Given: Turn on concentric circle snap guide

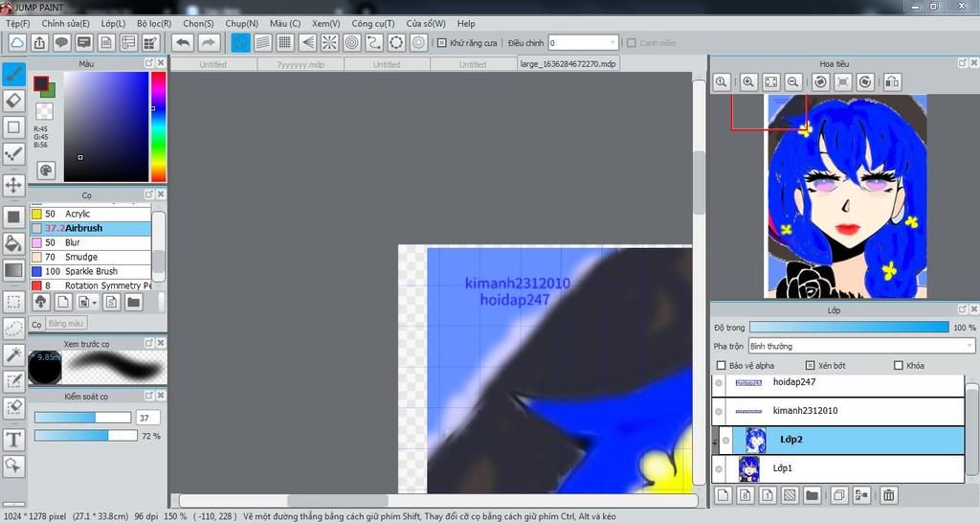Looking at the screenshot, I should (x=352, y=42).
